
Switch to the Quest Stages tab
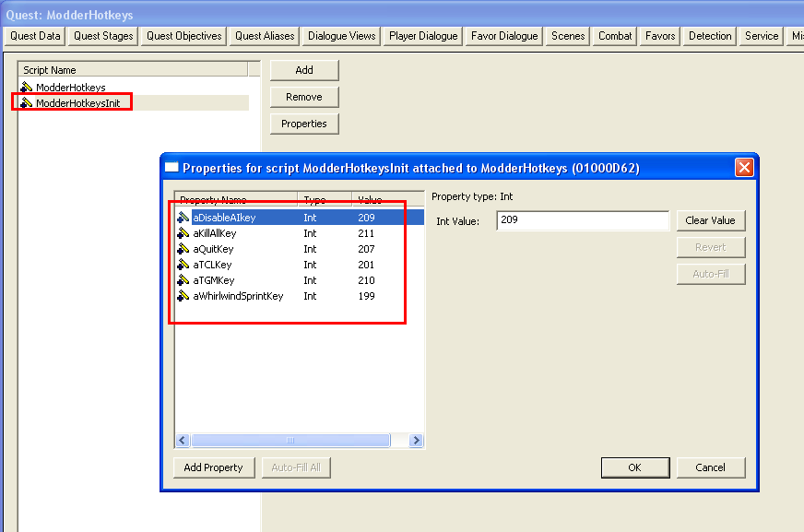[103, 36]
